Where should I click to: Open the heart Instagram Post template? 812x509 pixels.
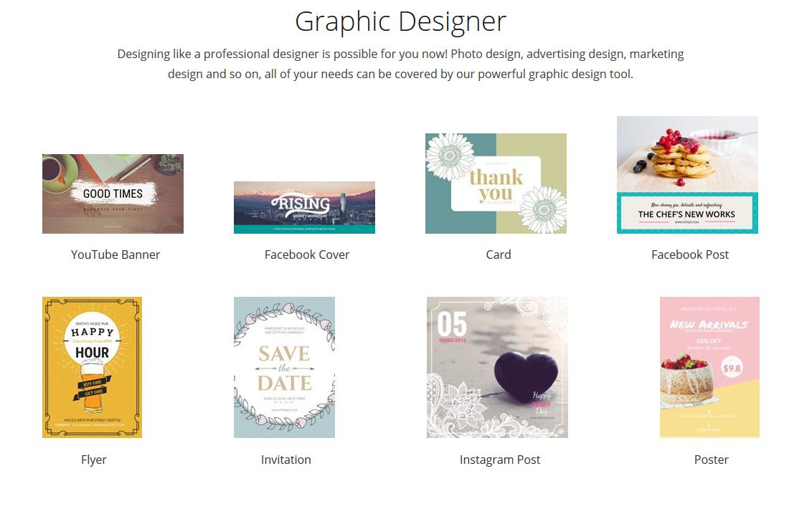coord(497,367)
